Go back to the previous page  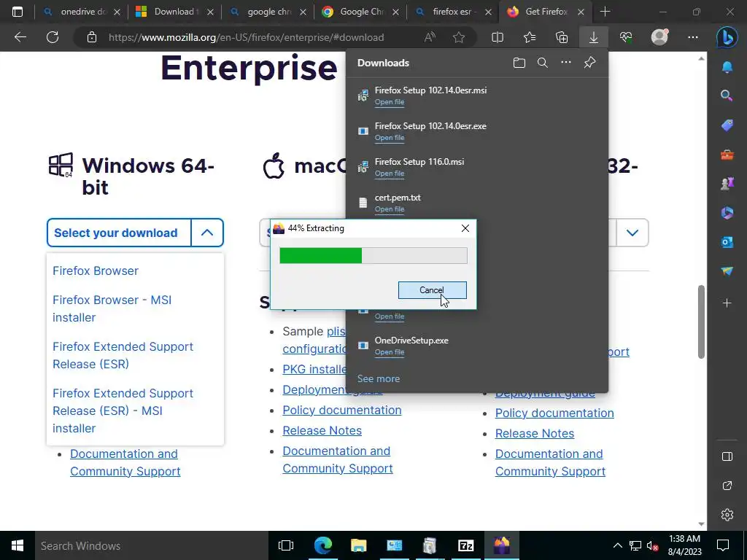(x=20, y=37)
